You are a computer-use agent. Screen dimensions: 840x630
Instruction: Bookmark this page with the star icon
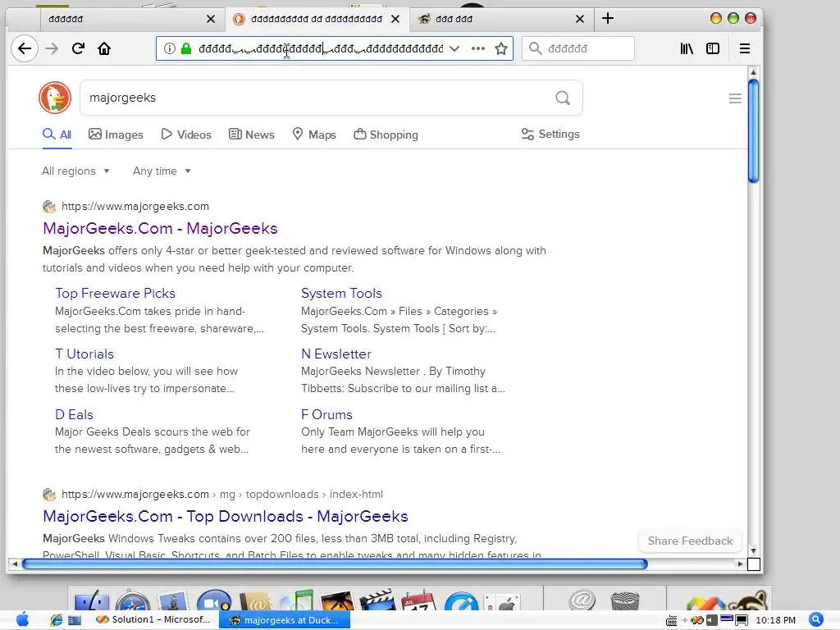501,48
